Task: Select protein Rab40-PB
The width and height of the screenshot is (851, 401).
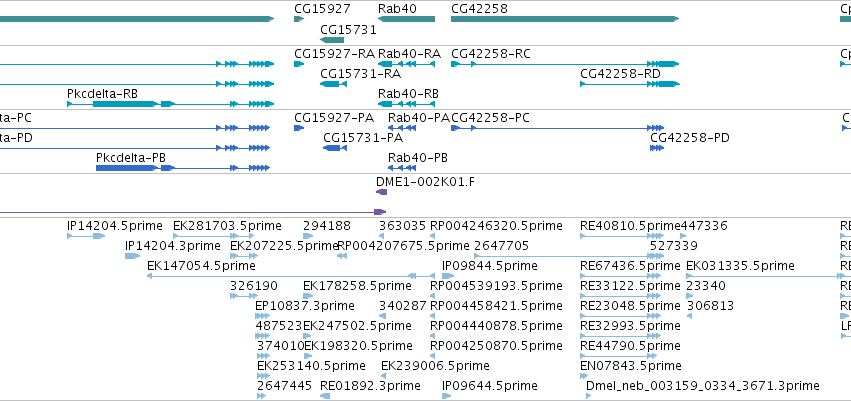Action: click(x=417, y=158)
